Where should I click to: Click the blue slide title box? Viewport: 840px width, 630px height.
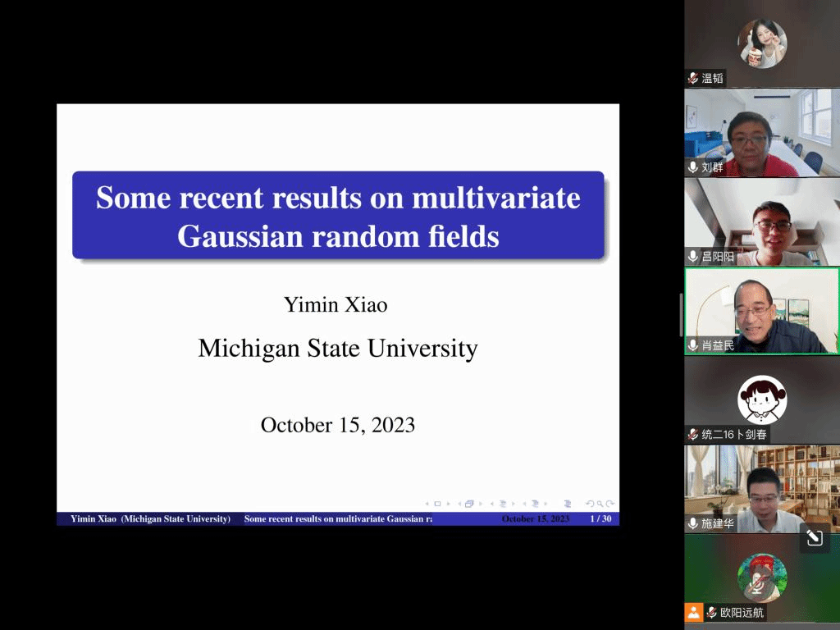coord(338,215)
